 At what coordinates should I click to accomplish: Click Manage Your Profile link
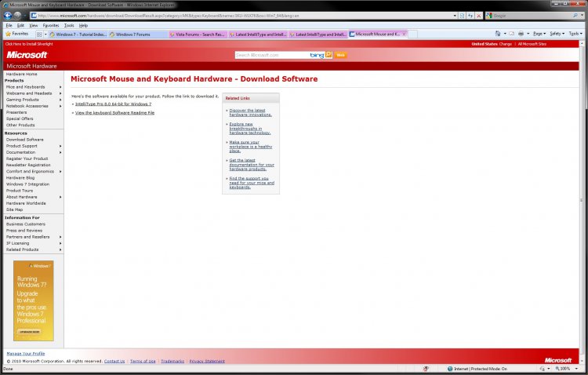tap(26, 354)
